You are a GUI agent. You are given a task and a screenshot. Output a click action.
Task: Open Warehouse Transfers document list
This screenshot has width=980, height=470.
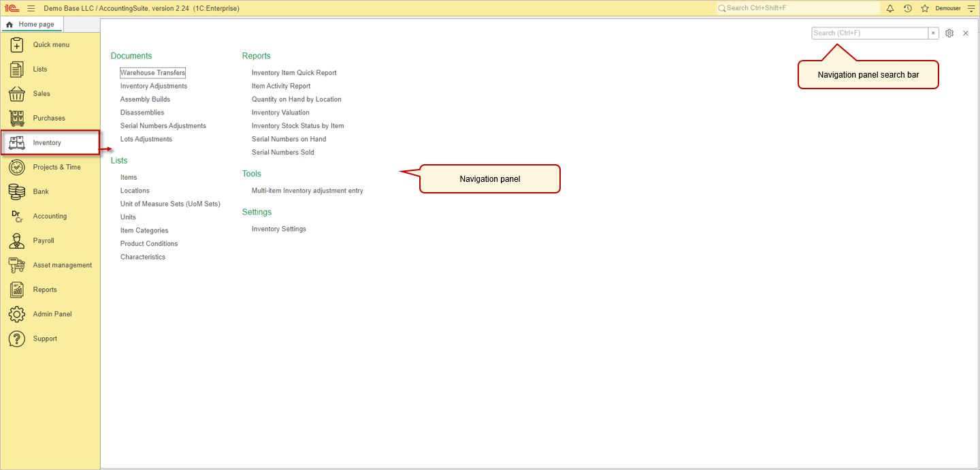[152, 72]
